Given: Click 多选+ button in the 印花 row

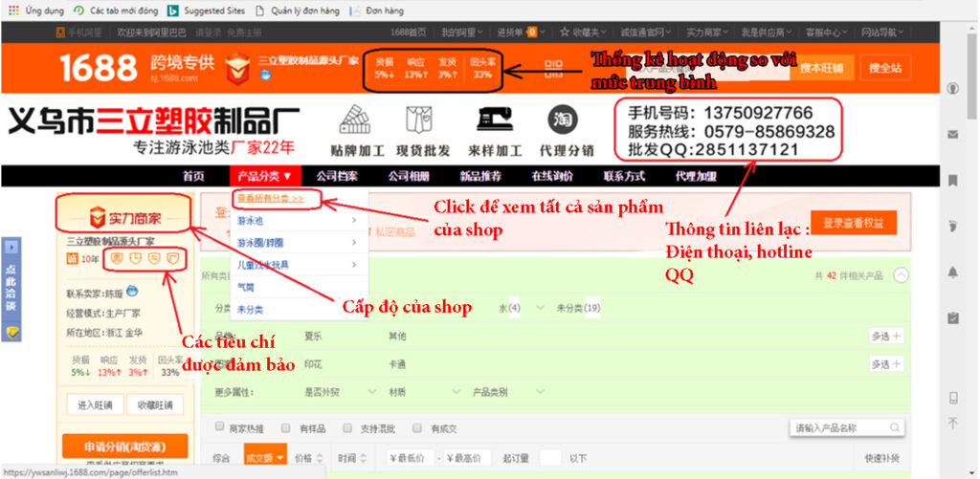Looking at the screenshot, I should coord(886,364).
